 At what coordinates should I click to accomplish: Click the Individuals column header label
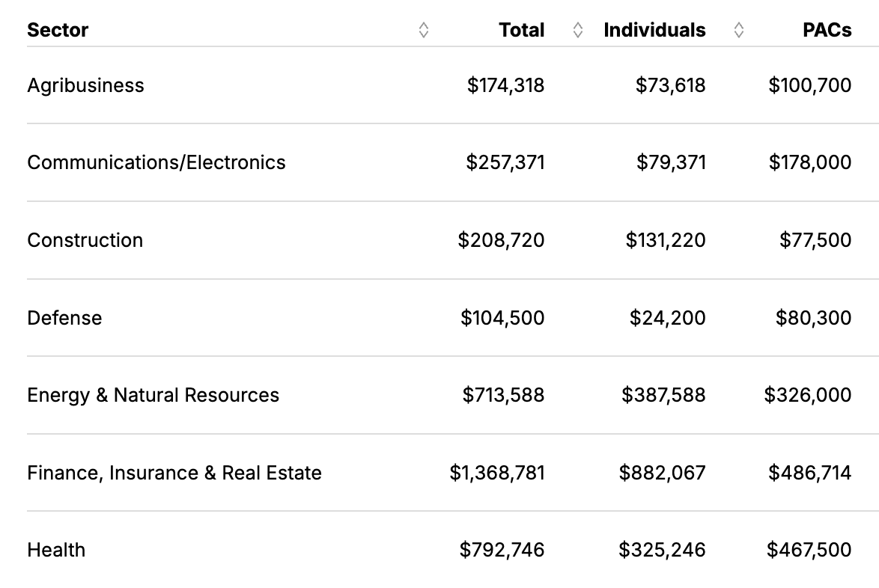pyautogui.click(x=654, y=30)
